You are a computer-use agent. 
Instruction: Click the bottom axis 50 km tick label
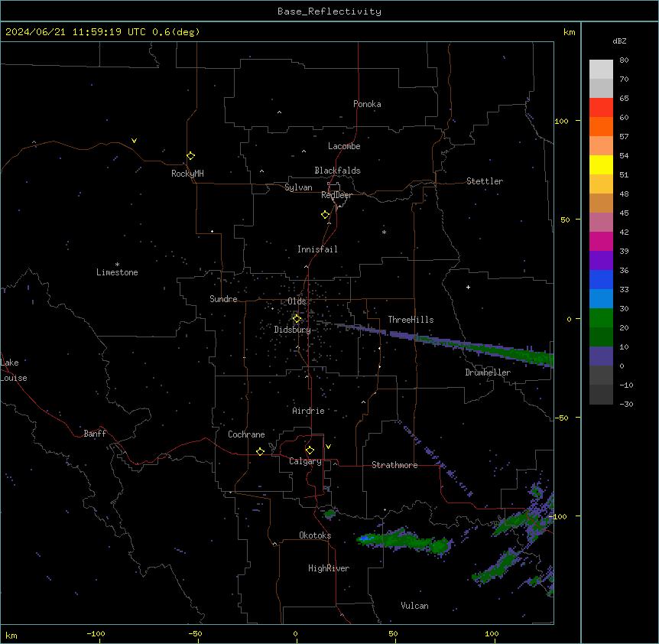pos(393,634)
